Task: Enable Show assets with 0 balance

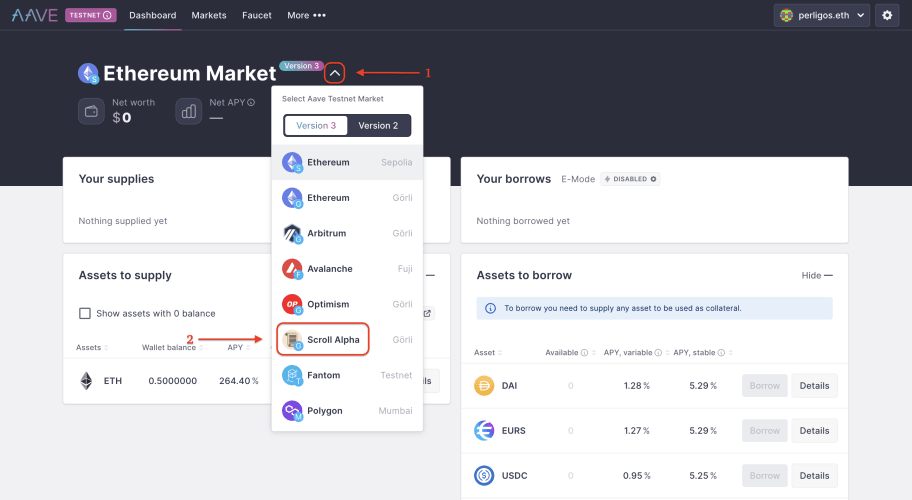Action: (85, 313)
